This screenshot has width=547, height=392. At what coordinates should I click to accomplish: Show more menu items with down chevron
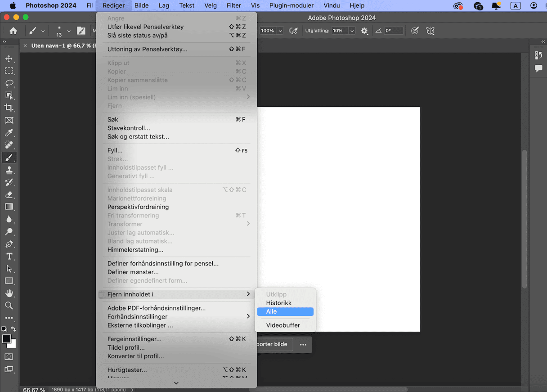pyautogui.click(x=176, y=383)
